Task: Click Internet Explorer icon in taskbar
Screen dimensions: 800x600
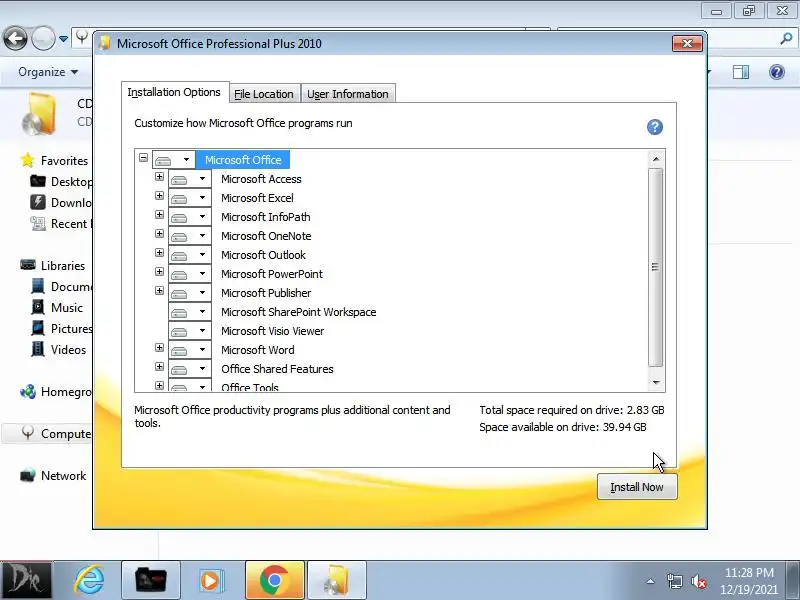Action: (x=90, y=580)
